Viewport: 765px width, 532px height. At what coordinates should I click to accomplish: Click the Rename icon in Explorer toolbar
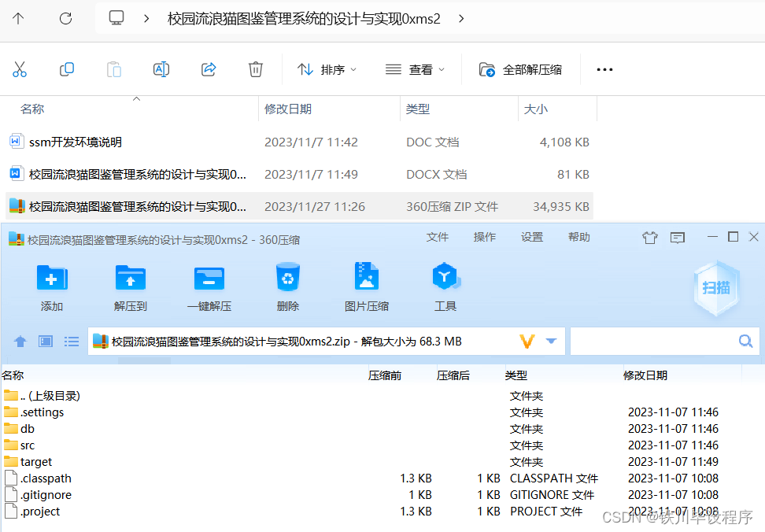tap(161, 69)
